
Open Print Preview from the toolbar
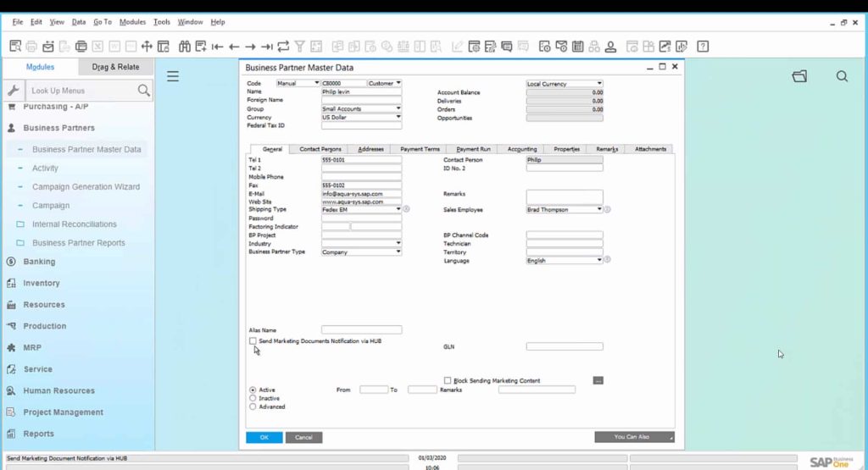coord(15,47)
